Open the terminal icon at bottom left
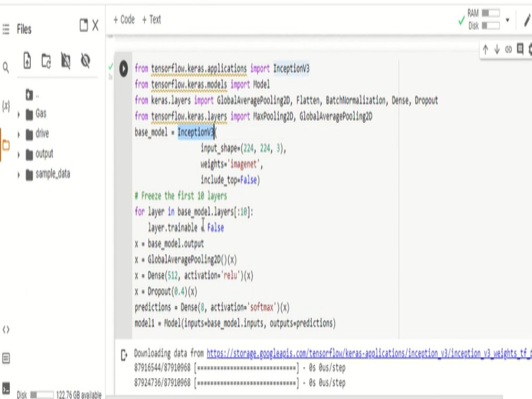This screenshot has width=532, height=399. (6, 388)
